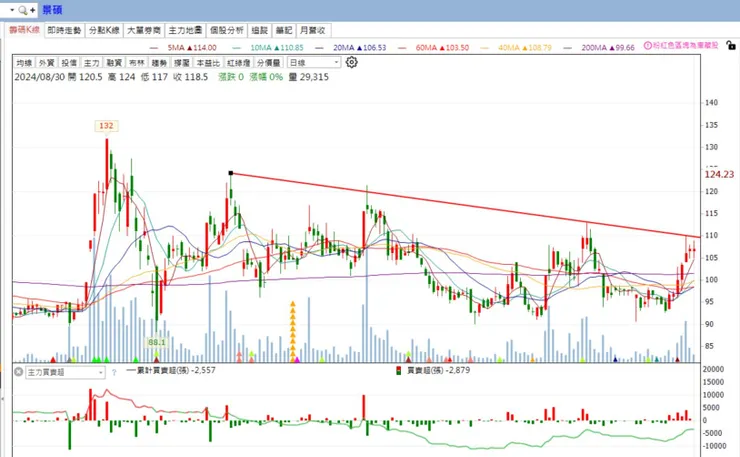740x457 pixels.
Task: Click the 開 120.5 open price readout
Action: [x=85, y=77]
